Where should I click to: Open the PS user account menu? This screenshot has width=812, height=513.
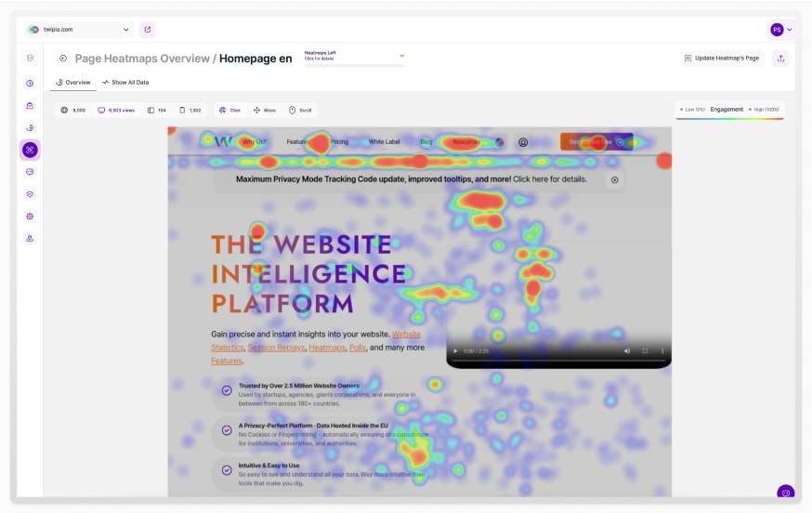[781, 30]
